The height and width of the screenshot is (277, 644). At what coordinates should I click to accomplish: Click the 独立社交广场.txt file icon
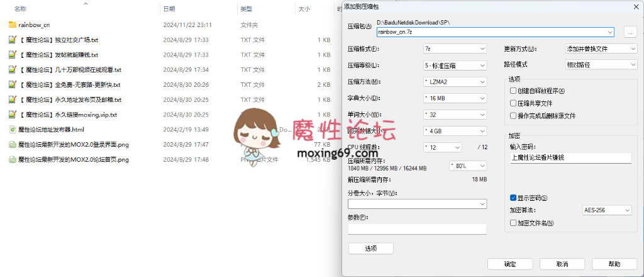tap(13, 40)
